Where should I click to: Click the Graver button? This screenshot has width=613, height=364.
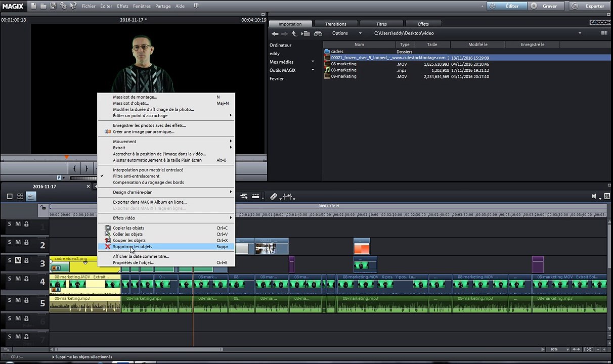[x=545, y=6]
